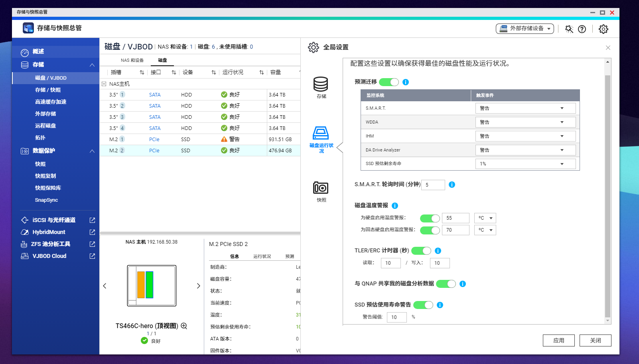Collapse the NAS主机 tree group
Screen dimensions: 639x364
tap(104, 84)
